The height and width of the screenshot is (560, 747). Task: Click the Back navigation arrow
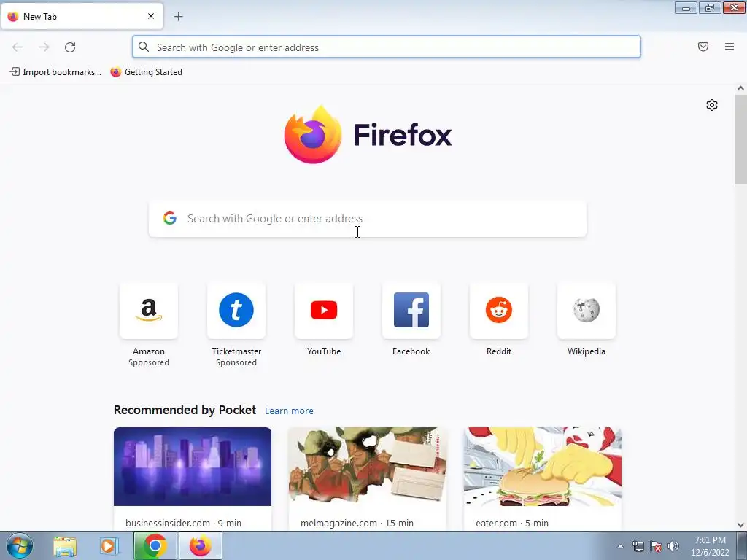click(18, 47)
